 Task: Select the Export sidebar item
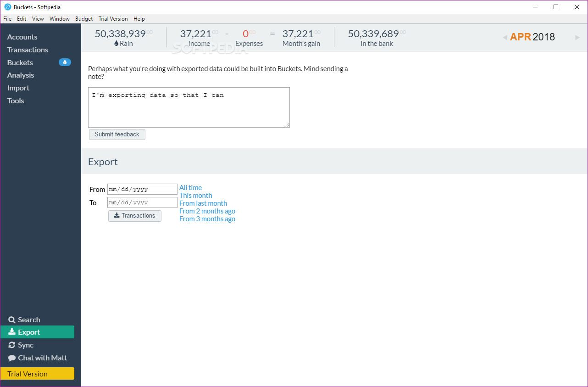[x=37, y=332]
